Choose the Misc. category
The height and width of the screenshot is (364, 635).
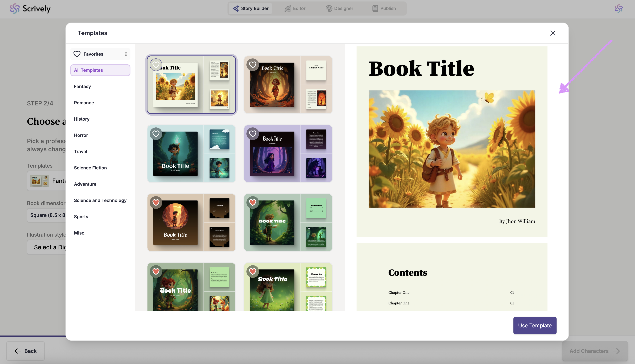[x=80, y=233]
